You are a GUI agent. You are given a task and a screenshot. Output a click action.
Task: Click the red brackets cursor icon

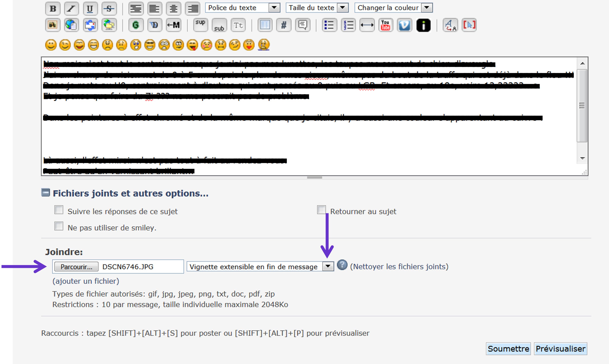[469, 25]
